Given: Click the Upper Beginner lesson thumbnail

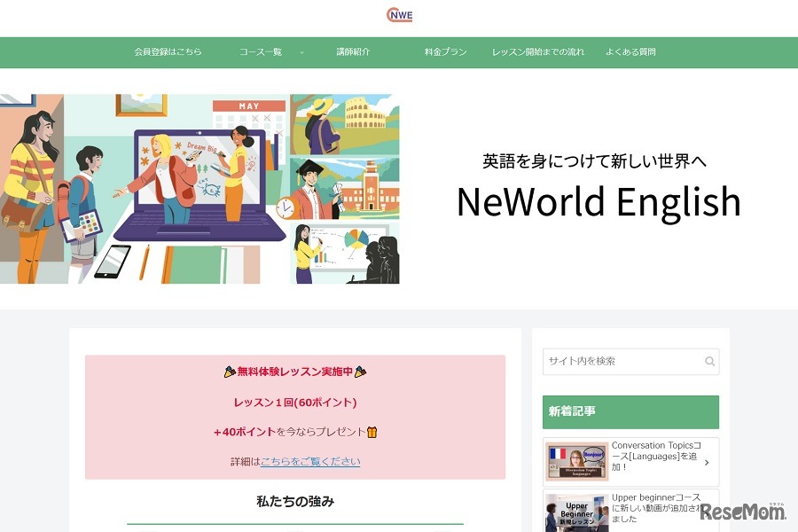Looking at the screenshot, I should 575,512.
